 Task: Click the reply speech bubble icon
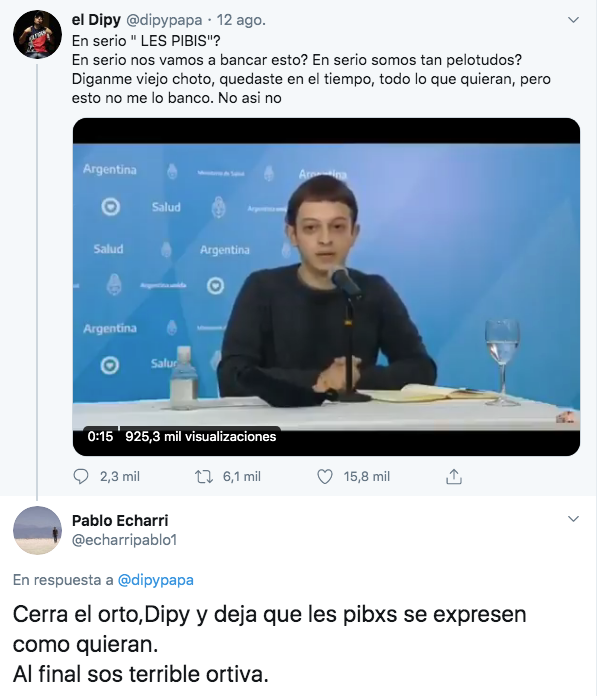[x=82, y=477]
